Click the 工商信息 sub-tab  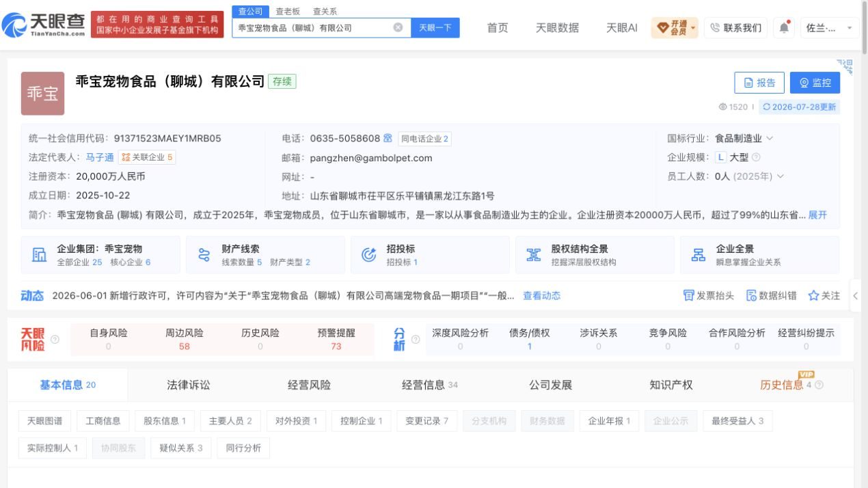click(103, 421)
